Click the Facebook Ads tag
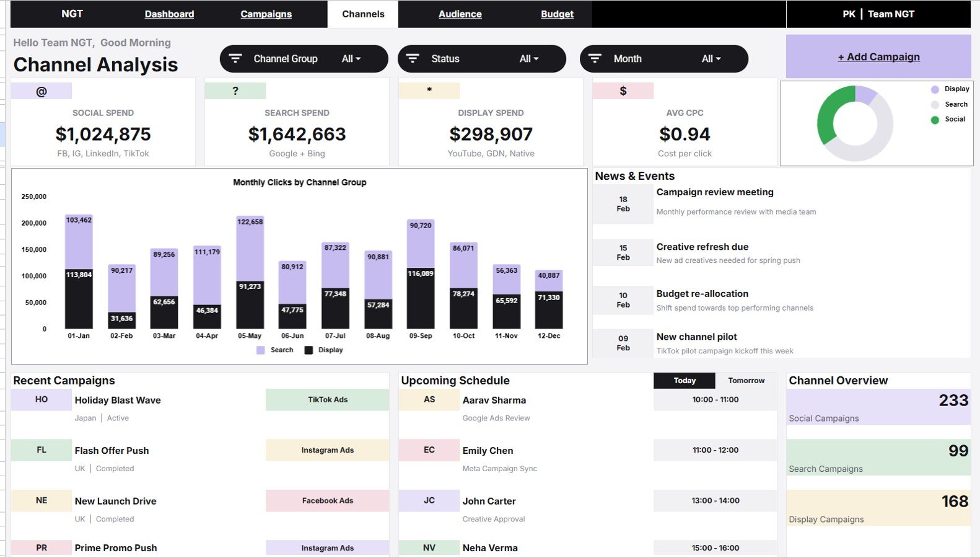The width and height of the screenshot is (980, 558). click(x=328, y=500)
